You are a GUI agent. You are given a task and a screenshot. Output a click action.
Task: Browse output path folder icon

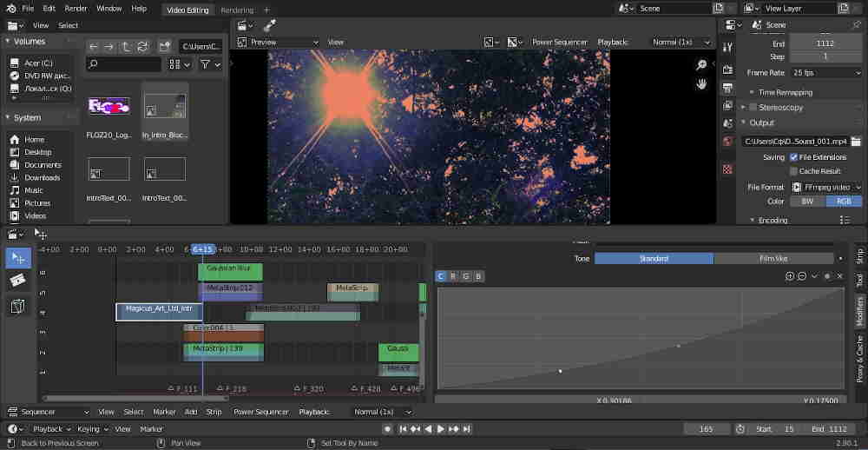coord(855,141)
